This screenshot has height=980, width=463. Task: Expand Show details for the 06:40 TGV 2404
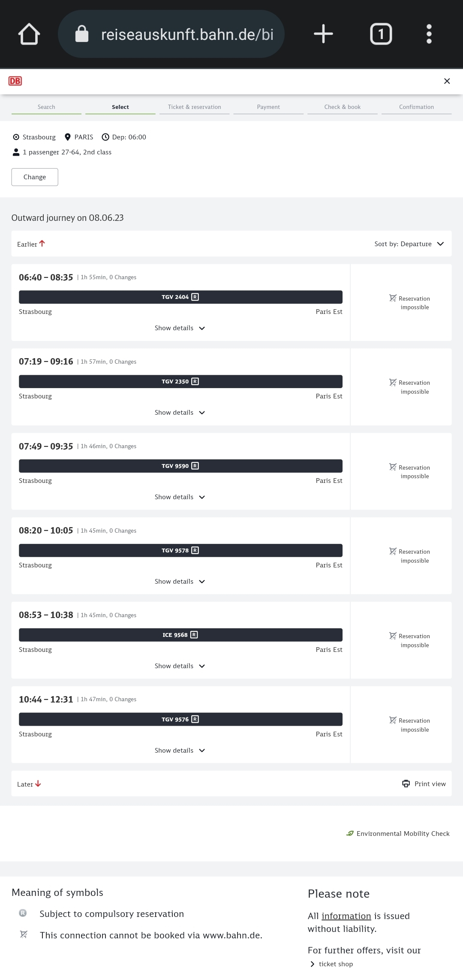point(180,328)
